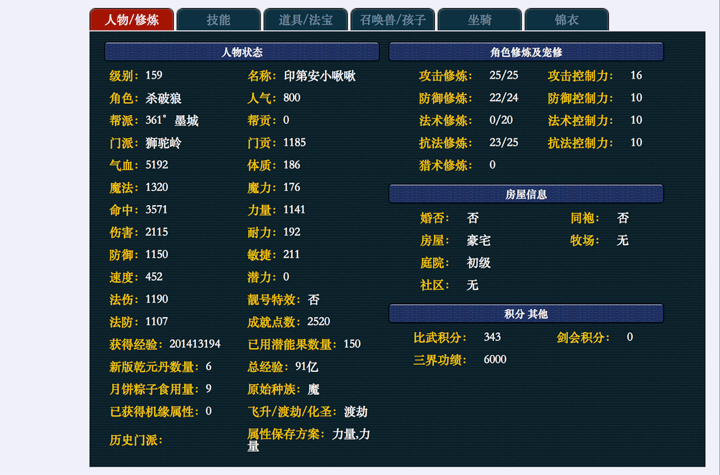Select the 渡劫 status value
720x475 pixels.
[x=355, y=411]
